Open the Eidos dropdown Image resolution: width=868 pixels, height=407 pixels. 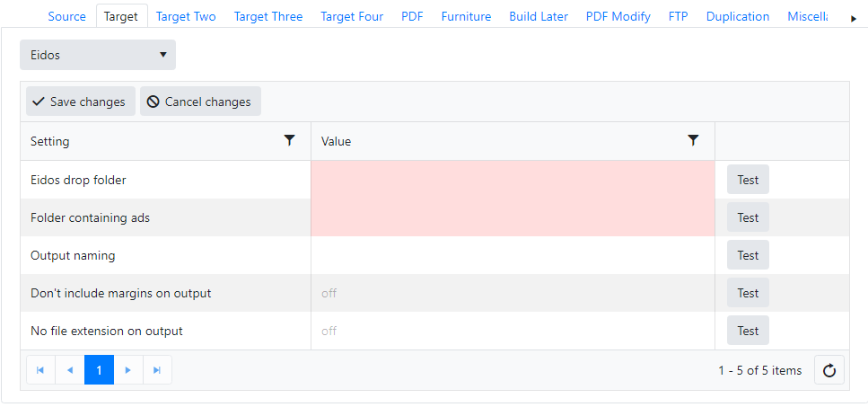98,55
